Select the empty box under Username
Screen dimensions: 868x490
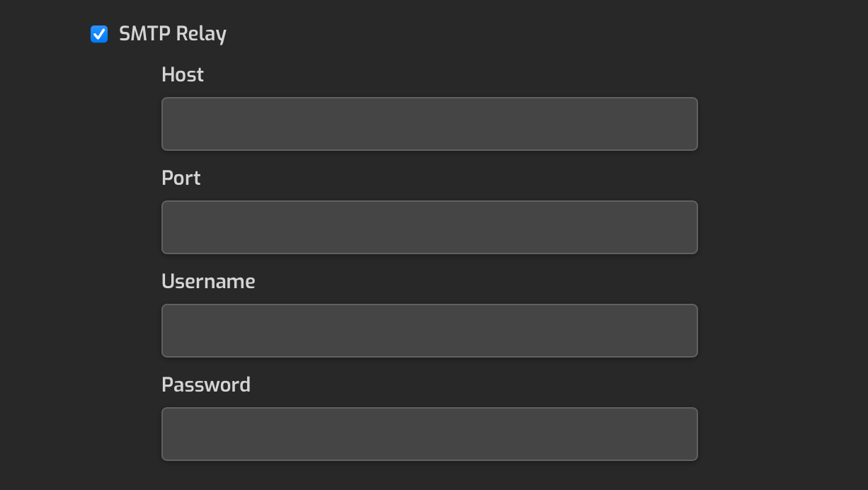point(430,331)
